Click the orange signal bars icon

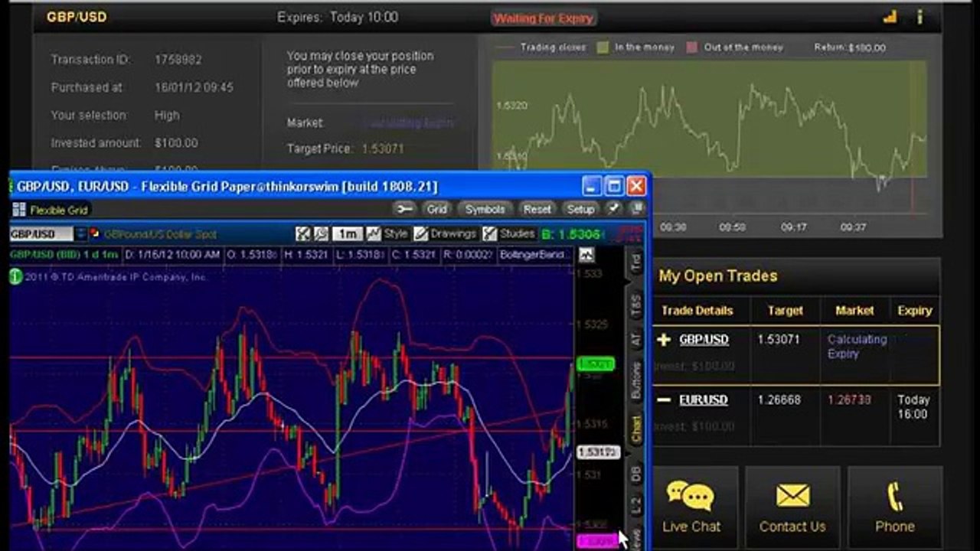890,16
